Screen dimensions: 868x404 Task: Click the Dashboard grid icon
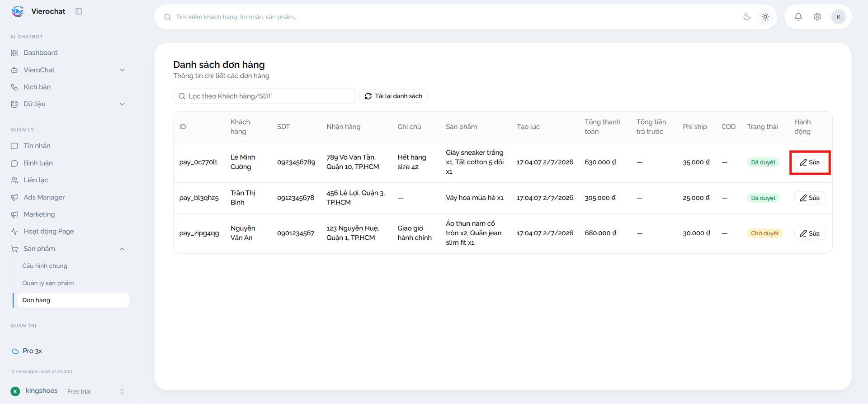click(x=14, y=53)
